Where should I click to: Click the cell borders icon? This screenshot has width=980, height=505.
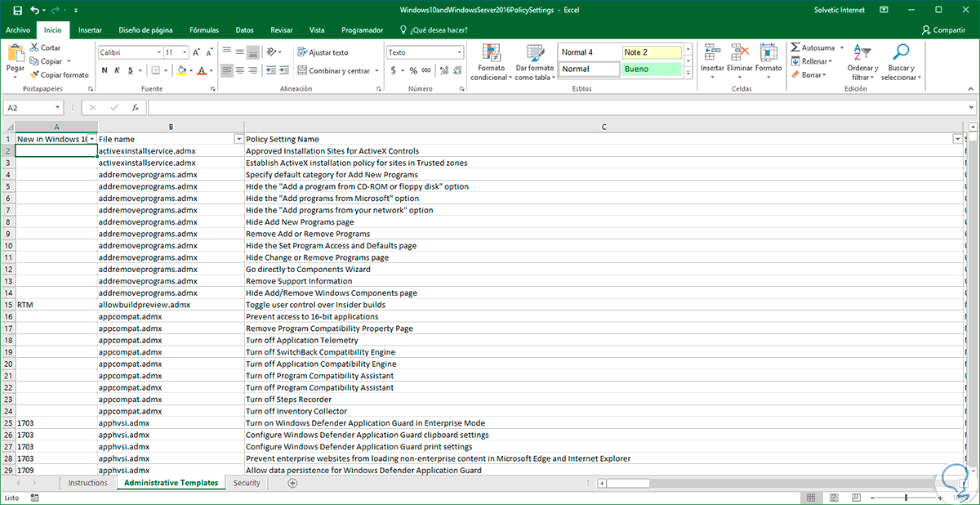tap(154, 70)
